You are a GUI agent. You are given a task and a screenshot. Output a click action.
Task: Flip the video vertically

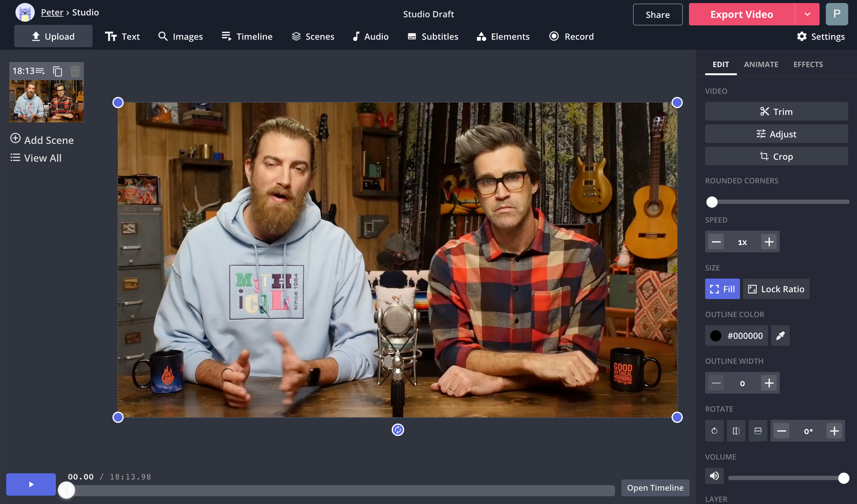pyautogui.click(x=758, y=431)
